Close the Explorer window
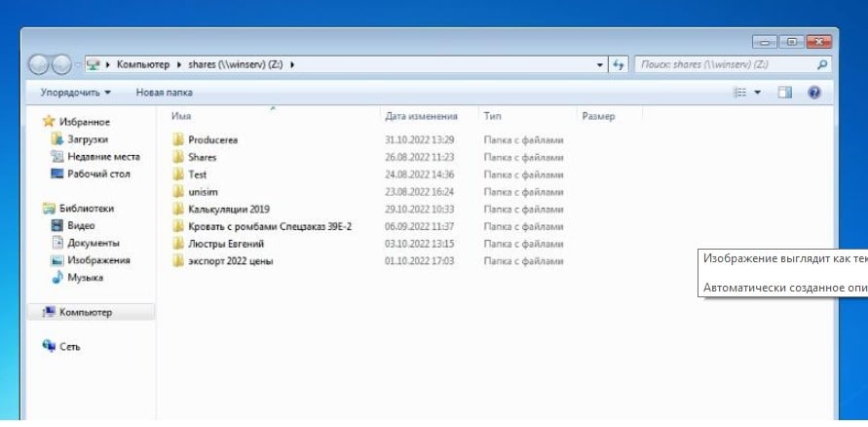This screenshot has width=868, height=427. (x=818, y=42)
